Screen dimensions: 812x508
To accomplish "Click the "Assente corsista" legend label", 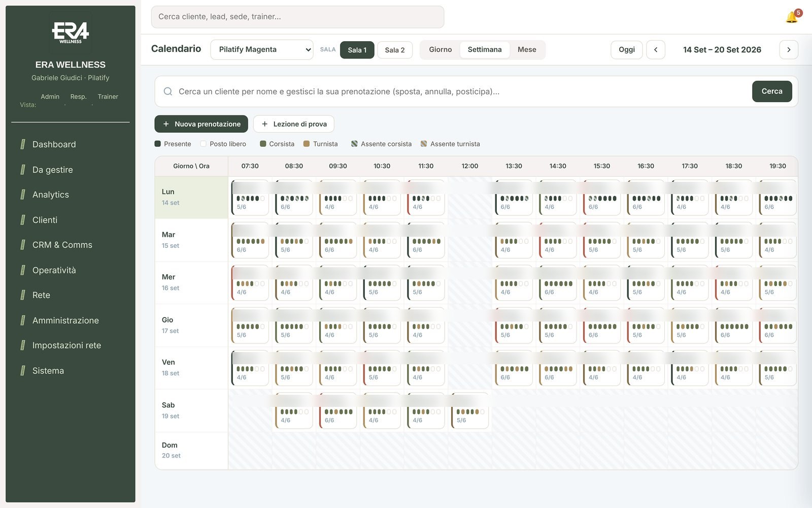I will 386,144.
